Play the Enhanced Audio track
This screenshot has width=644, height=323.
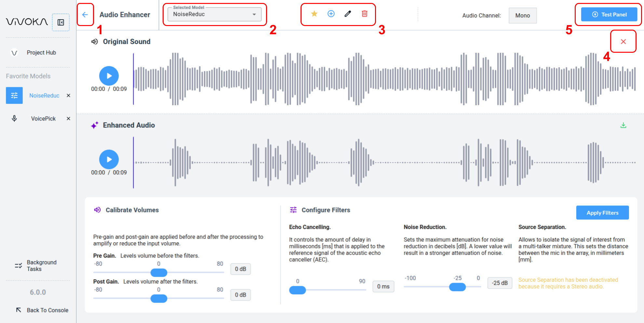pos(109,160)
